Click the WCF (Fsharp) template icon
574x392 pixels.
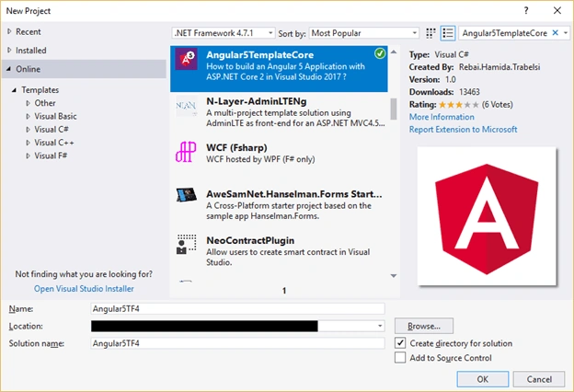[x=186, y=152]
